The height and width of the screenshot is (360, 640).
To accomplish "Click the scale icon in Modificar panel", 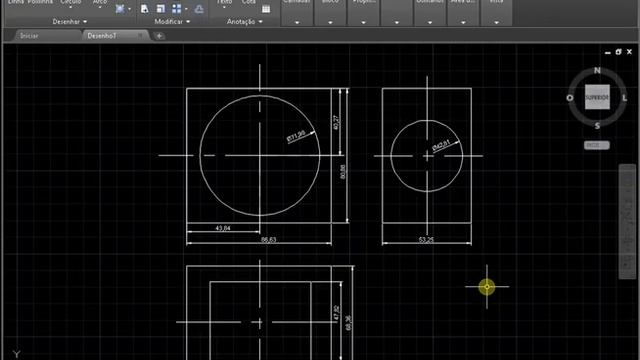I will (160, 9).
